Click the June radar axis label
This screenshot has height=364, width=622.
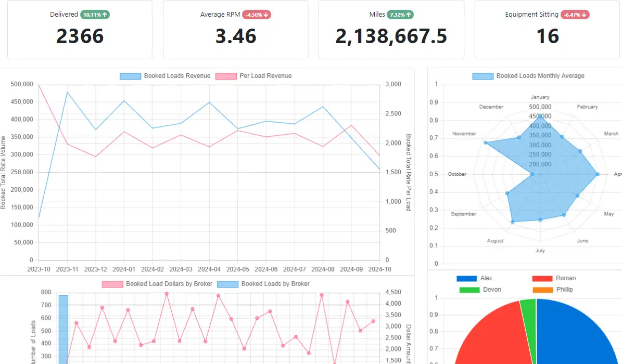point(583,241)
